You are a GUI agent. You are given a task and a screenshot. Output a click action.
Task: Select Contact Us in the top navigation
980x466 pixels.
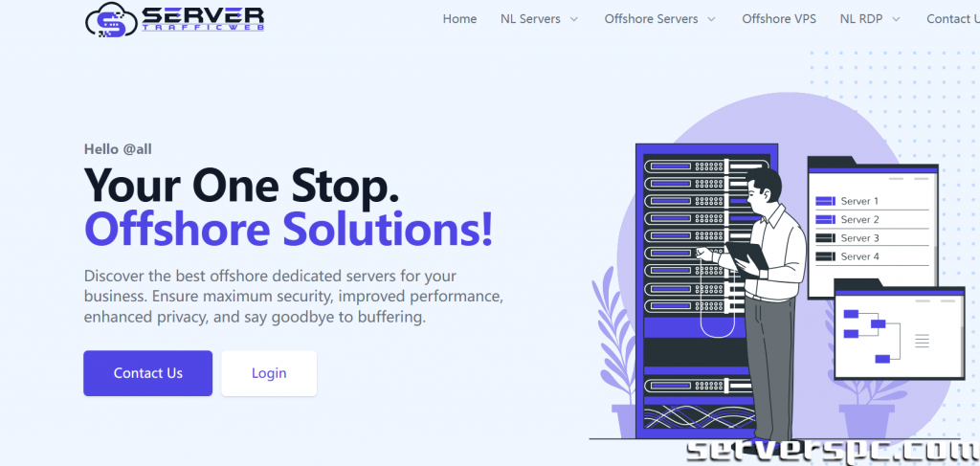[x=952, y=19]
